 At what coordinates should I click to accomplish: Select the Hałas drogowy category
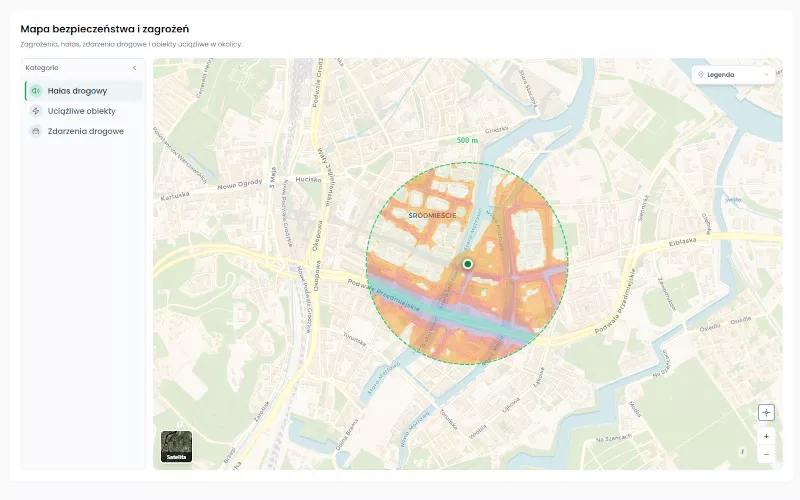point(83,91)
